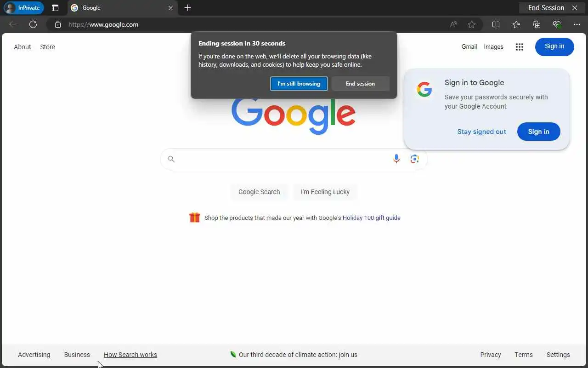Start voice search with microphone
Viewport: 588px width, 368px height.
click(396, 159)
